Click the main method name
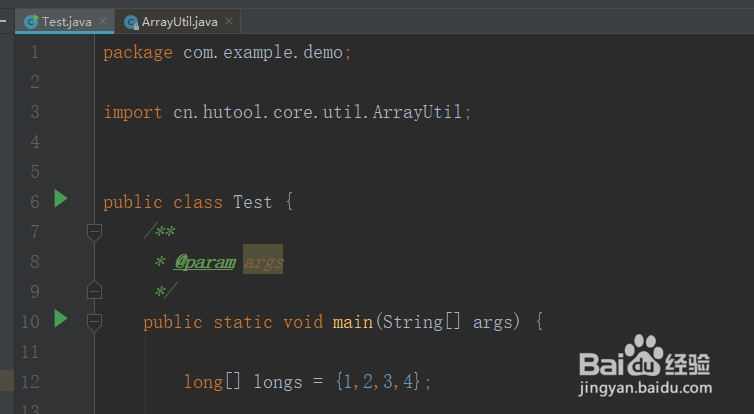This screenshot has height=414, width=754. tap(353, 322)
